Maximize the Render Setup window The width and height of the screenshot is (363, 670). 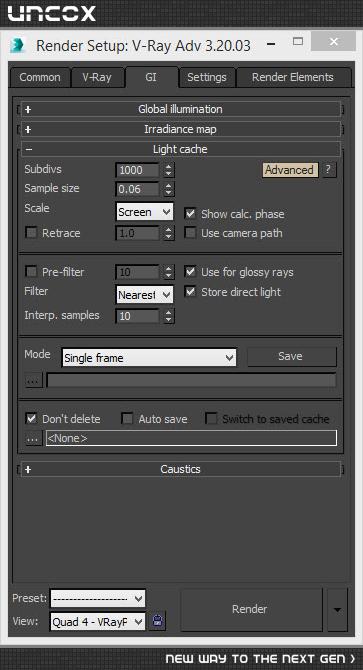pyautogui.click(x=298, y=42)
